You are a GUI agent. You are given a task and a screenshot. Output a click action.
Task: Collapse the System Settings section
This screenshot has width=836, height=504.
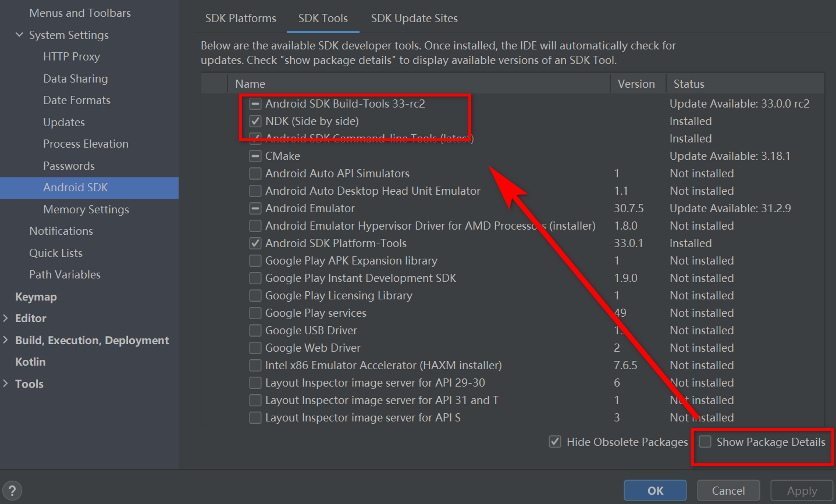[x=19, y=35]
